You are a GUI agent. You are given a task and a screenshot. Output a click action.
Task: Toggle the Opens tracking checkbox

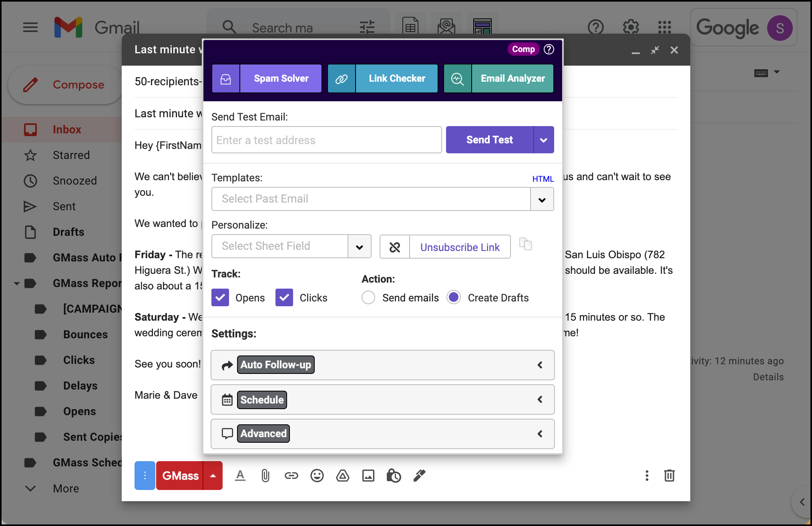220,297
